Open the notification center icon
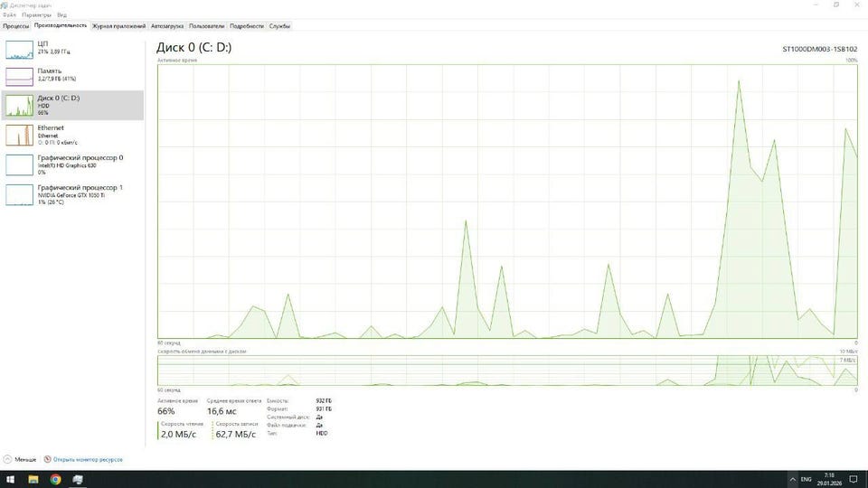Image resolution: width=868 pixels, height=488 pixels. [854, 479]
